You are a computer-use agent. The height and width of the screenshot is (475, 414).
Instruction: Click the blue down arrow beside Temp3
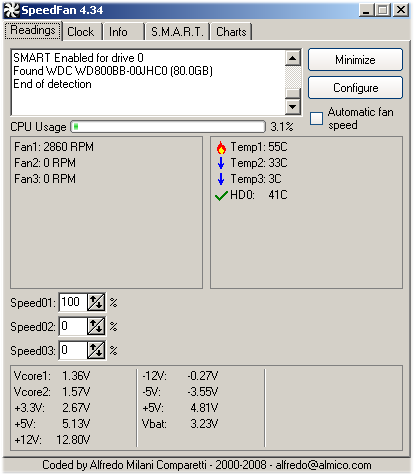click(221, 179)
